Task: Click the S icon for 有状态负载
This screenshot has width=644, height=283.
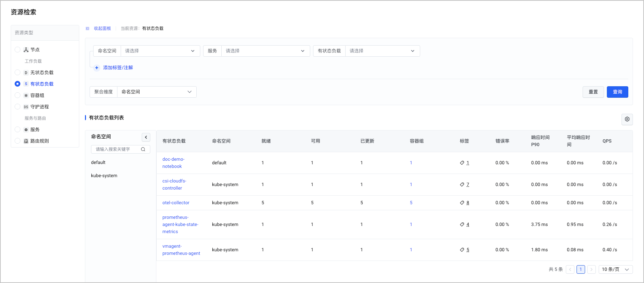Action: tap(26, 84)
